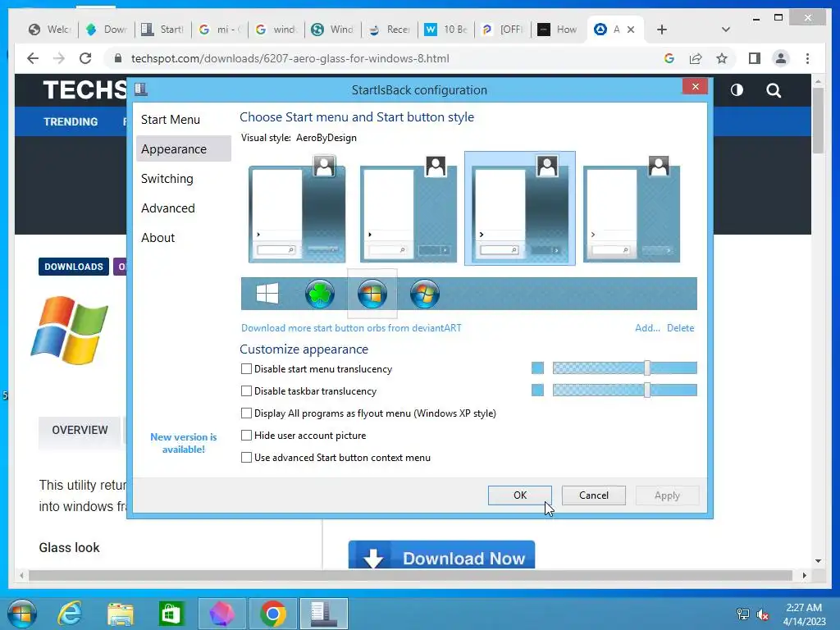
Task: Click the Apply button
Action: click(667, 495)
